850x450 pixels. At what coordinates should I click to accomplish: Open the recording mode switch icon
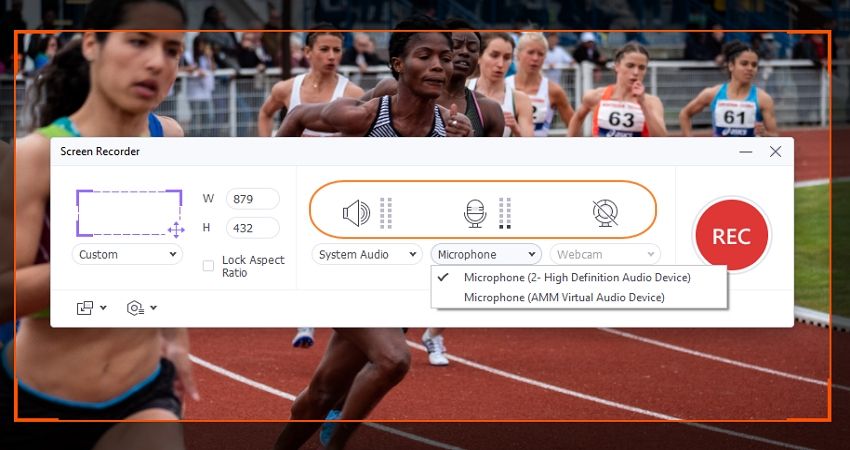pyautogui.click(x=85, y=308)
